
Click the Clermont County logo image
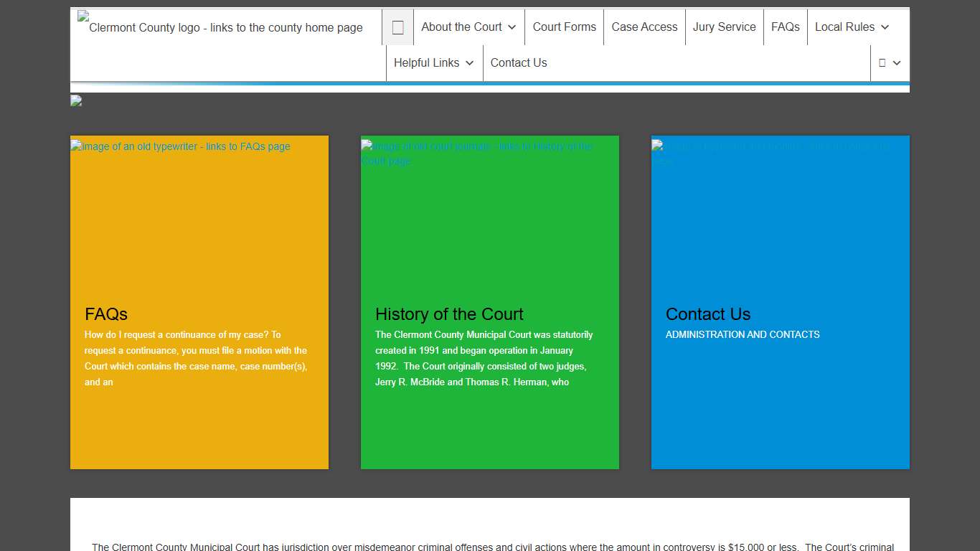coord(221,27)
